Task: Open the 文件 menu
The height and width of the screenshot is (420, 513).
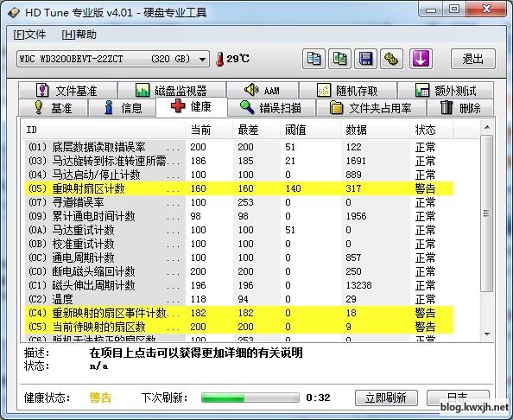Action: (x=29, y=35)
